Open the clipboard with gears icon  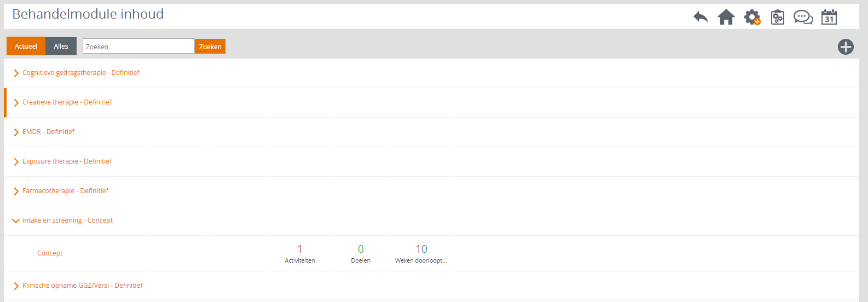[778, 18]
